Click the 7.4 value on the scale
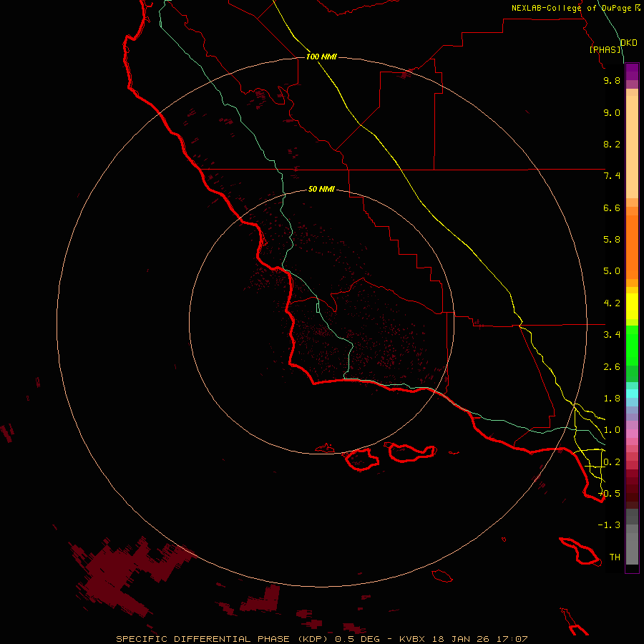This screenshot has width=644, height=644. (x=612, y=176)
